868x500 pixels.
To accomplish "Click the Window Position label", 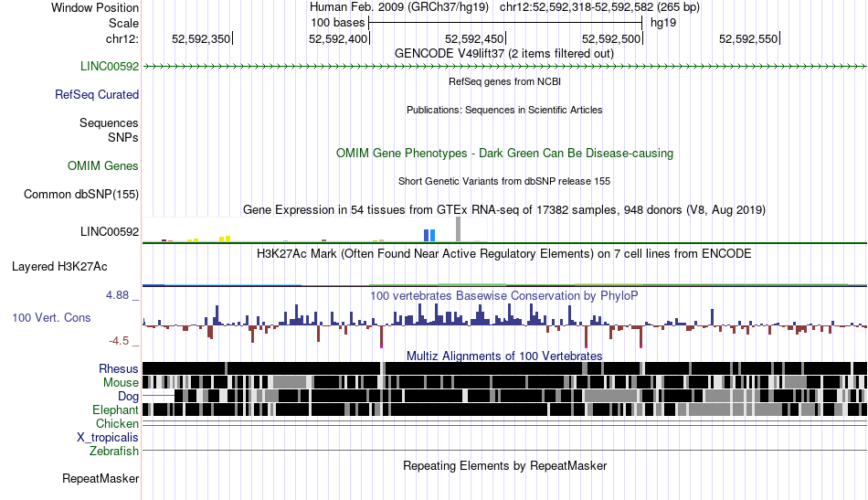I will point(95,7).
